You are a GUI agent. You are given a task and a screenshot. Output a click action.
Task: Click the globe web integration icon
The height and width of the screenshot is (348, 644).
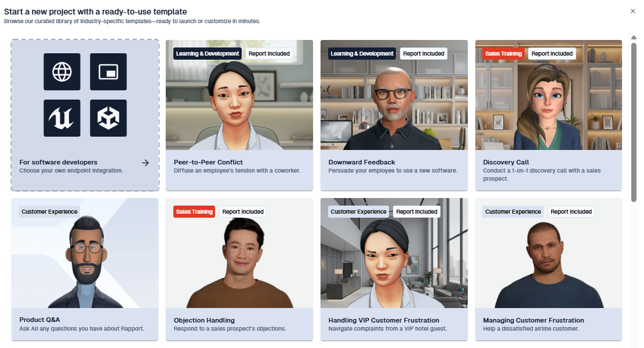[x=62, y=72]
